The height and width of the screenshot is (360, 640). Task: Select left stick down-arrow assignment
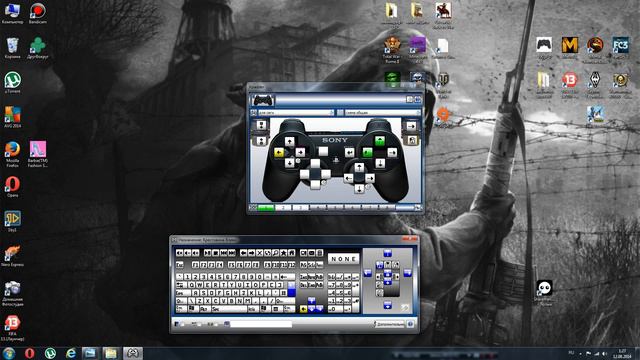coord(289,163)
